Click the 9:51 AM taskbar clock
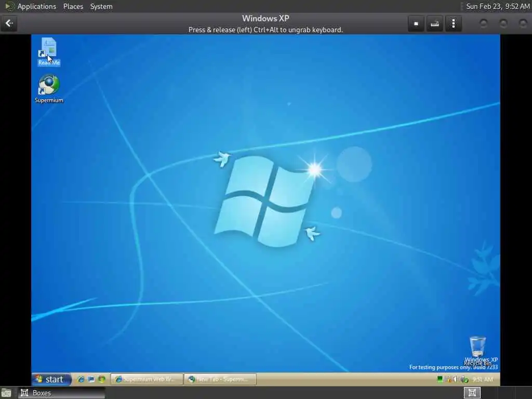 point(483,379)
